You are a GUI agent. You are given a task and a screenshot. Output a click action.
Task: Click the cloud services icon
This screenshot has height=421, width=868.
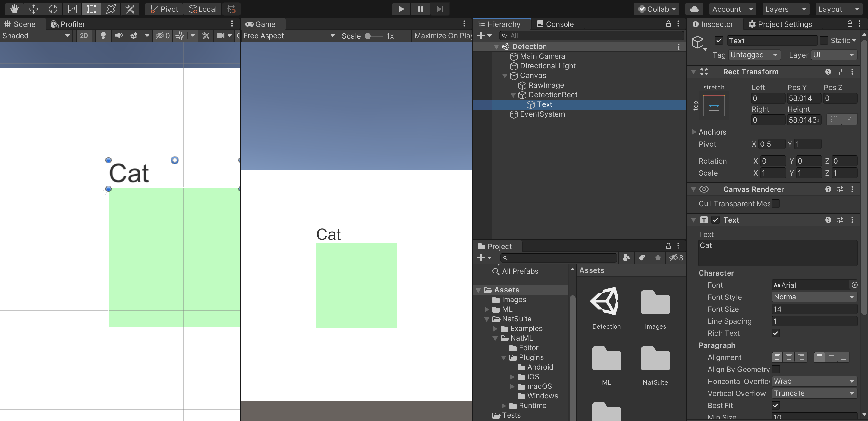[694, 9]
